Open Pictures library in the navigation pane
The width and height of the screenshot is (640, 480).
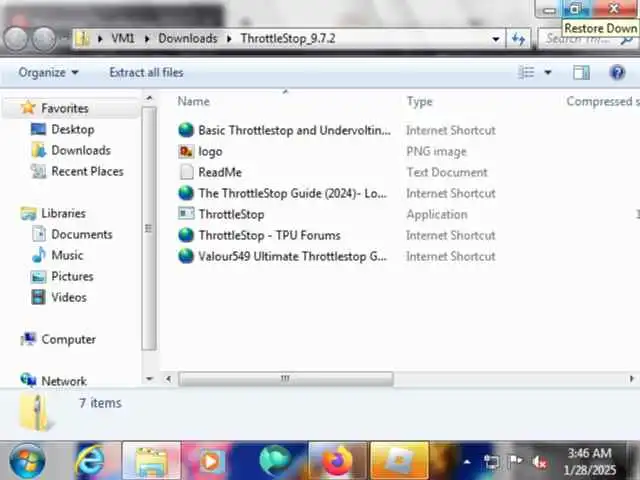(72, 276)
